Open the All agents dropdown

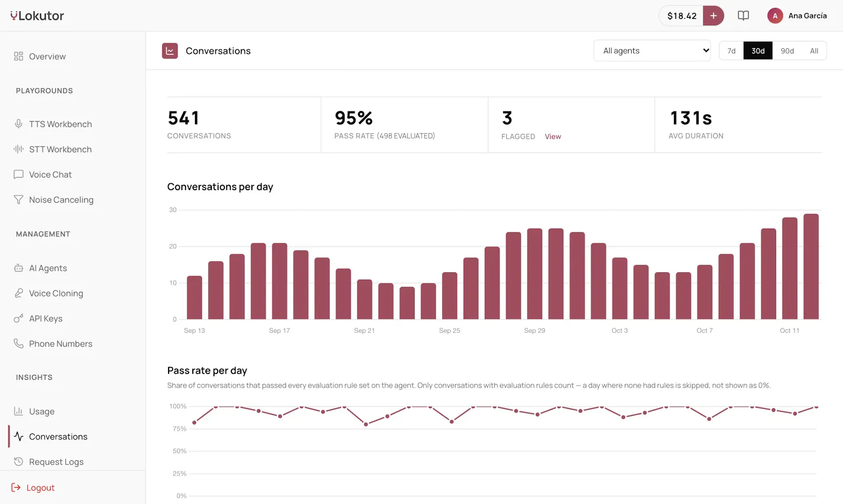[652, 51]
